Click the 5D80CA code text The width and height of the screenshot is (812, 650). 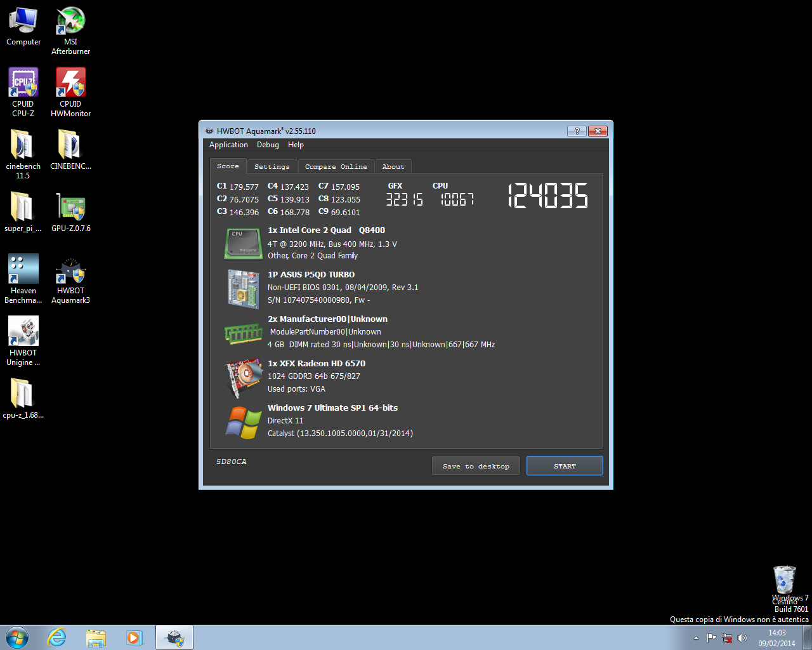pyautogui.click(x=232, y=461)
